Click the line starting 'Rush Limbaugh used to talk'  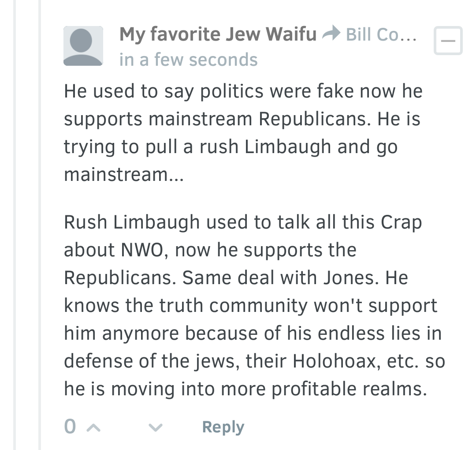click(x=243, y=223)
